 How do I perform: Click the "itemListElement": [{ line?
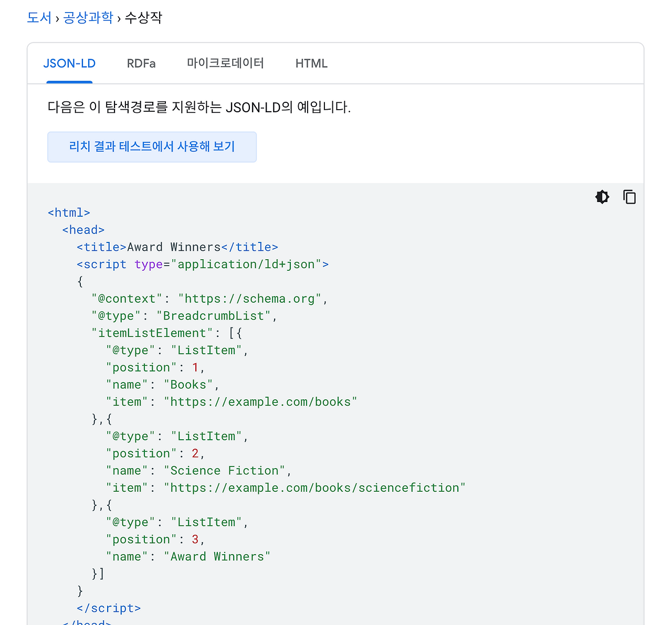point(167,333)
